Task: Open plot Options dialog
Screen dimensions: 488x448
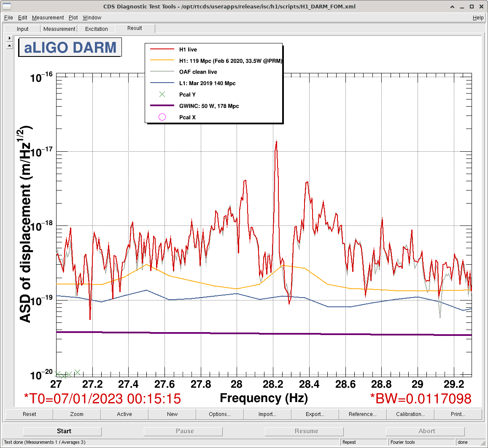Action: point(220,414)
